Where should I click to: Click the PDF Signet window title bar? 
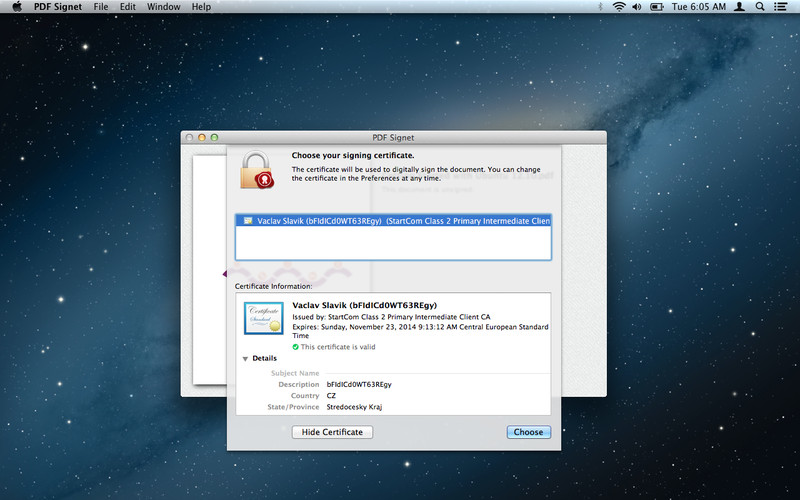393,138
